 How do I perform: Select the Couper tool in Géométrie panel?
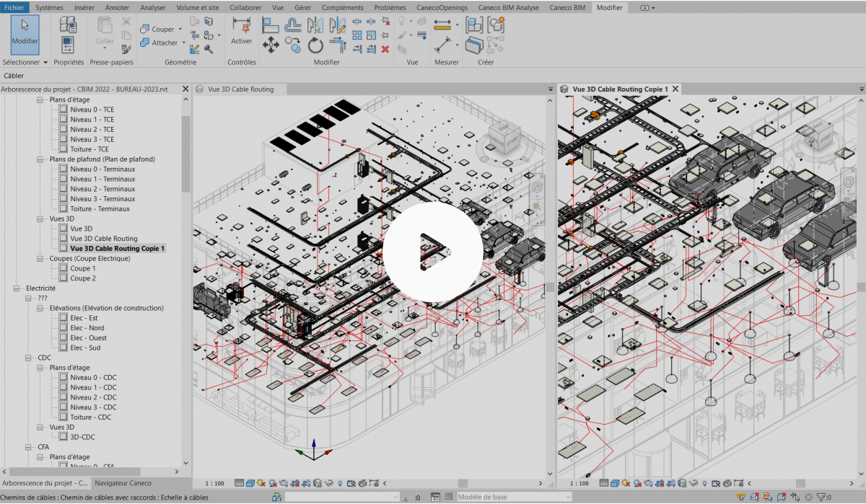pyautogui.click(x=160, y=29)
